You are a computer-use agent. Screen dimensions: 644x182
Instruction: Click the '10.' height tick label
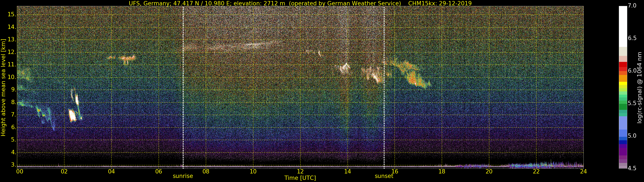(12, 77)
